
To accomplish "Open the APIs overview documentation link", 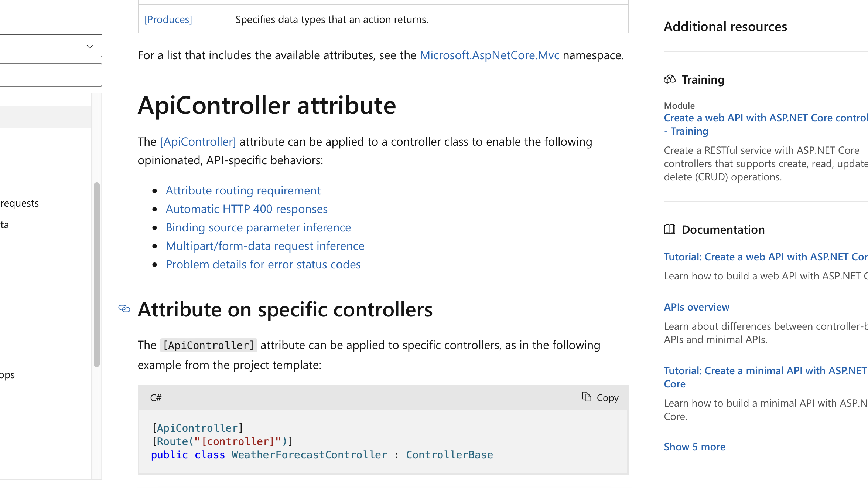I will (696, 307).
